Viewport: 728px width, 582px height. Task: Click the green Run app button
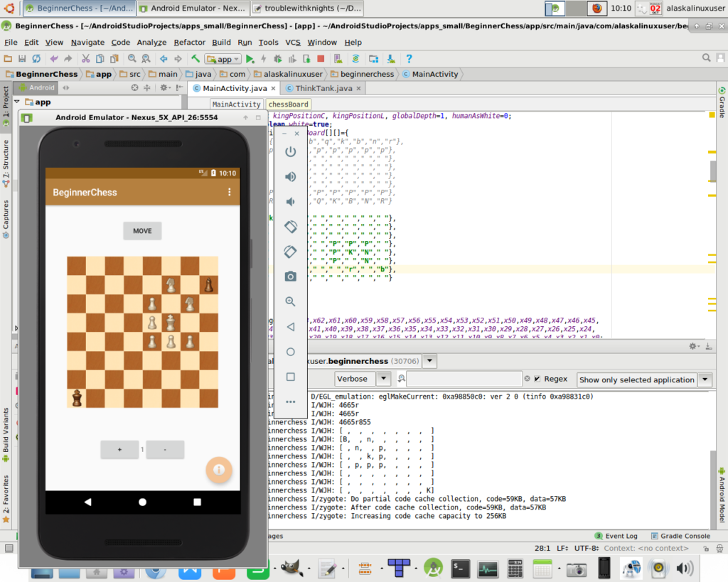coord(250,59)
